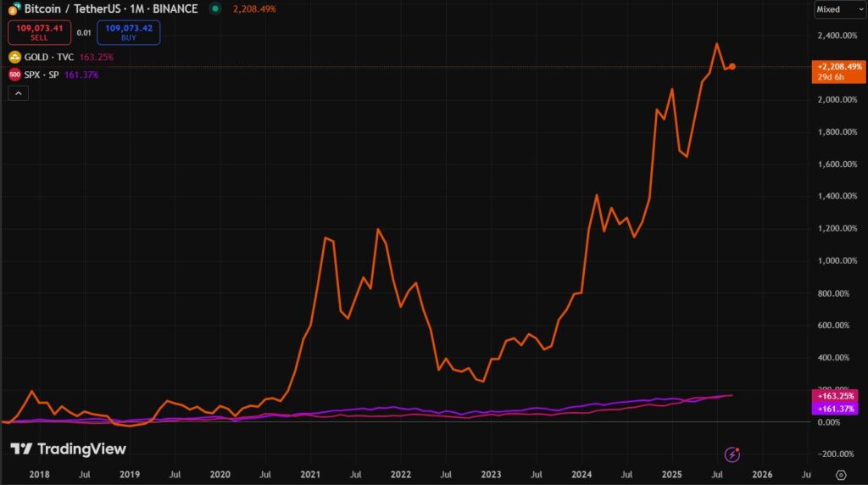Click the 0.01 spread value

[x=84, y=33]
